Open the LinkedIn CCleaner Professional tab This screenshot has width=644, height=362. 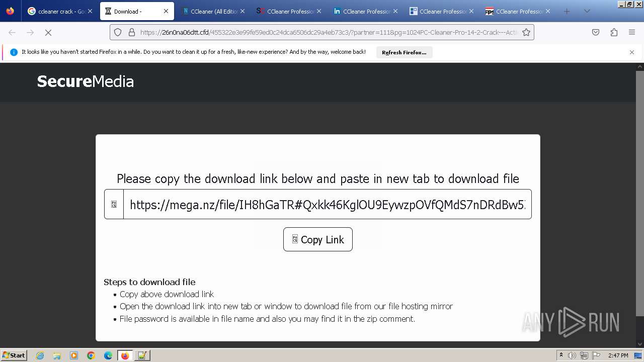tap(366, 11)
